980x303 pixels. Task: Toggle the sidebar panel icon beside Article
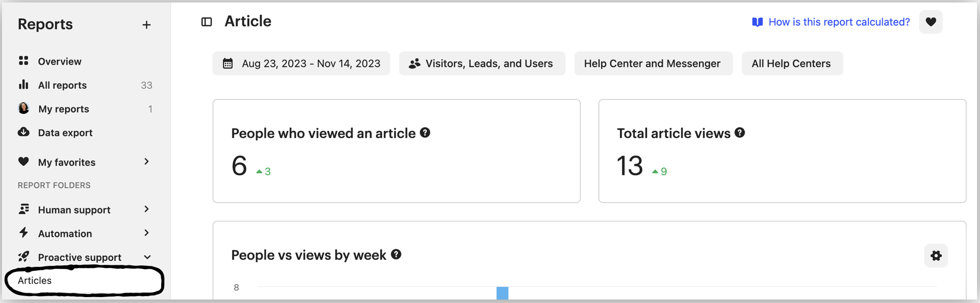pos(207,22)
